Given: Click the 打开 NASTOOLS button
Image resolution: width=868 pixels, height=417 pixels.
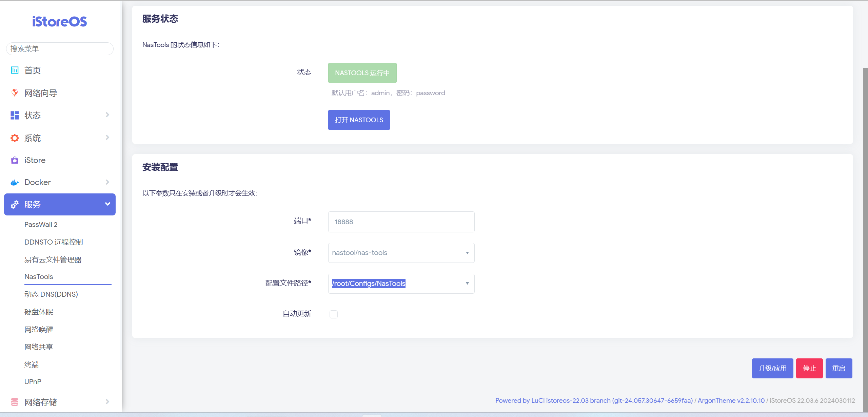Looking at the screenshot, I should point(359,120).
